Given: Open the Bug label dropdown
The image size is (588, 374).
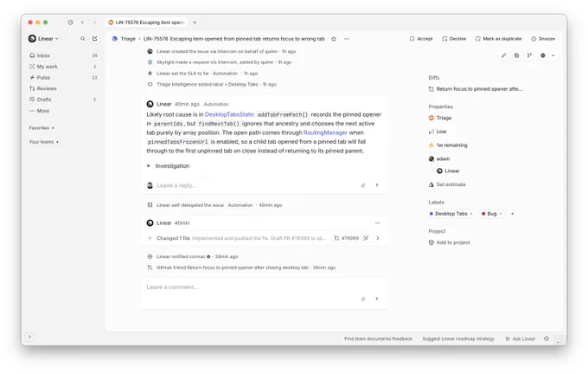Looking at the screenshot, I should coord(501,214).
